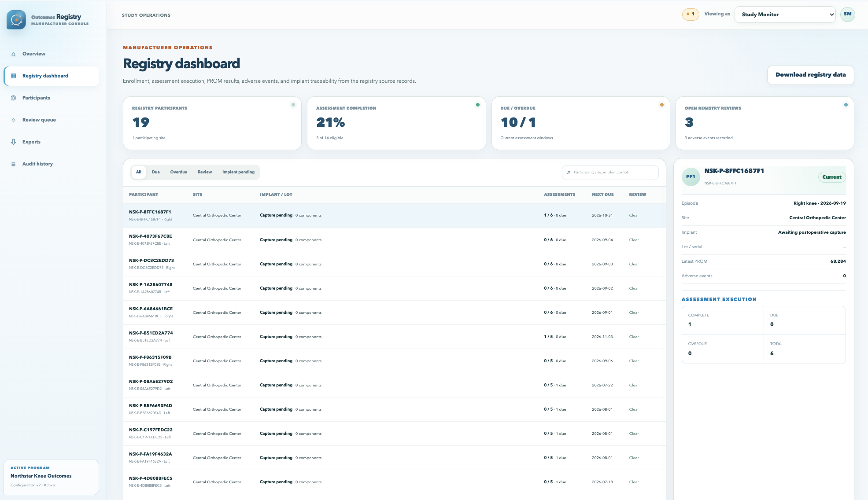Click the PF1 participant avatar
The image size is (868, 500).
click(691, 177)
